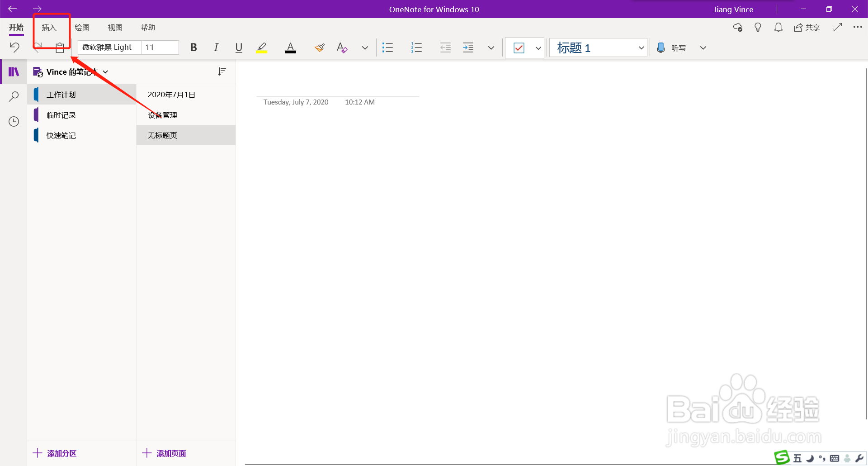
Task: Insert a numbered list
Action: coord(416,48)
